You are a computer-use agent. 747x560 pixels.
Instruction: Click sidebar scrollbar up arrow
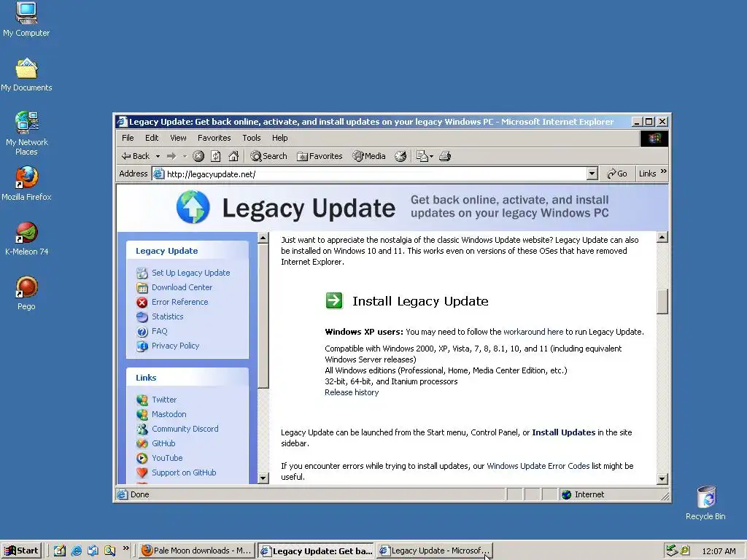click(x=263, y=238)
